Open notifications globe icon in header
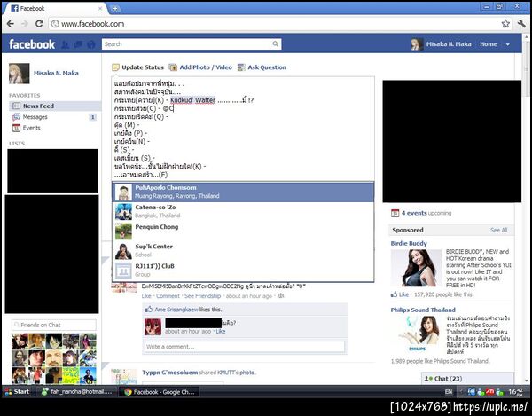The image size is (532, 416). point(91,44)
